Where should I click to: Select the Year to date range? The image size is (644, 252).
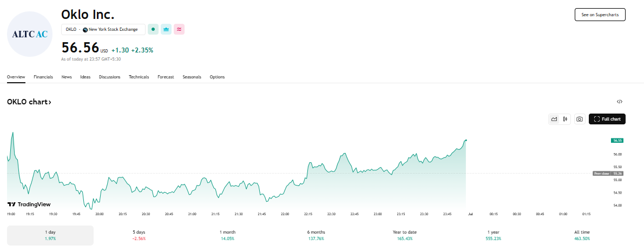pos(405,235)
